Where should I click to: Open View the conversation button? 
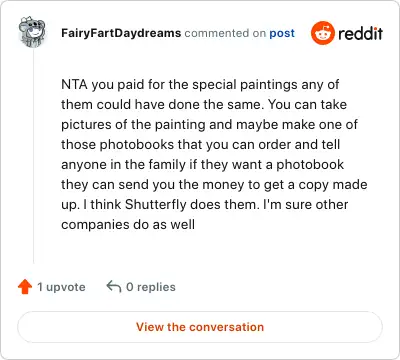click(200, 327)
